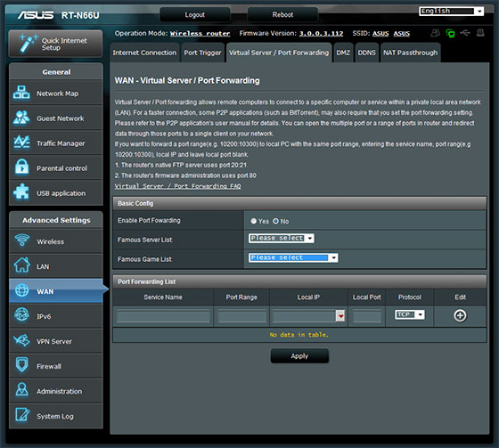This screenshot has width=499, height=448.
Task: Click the USB status icon in header
Action: point(465,33)
